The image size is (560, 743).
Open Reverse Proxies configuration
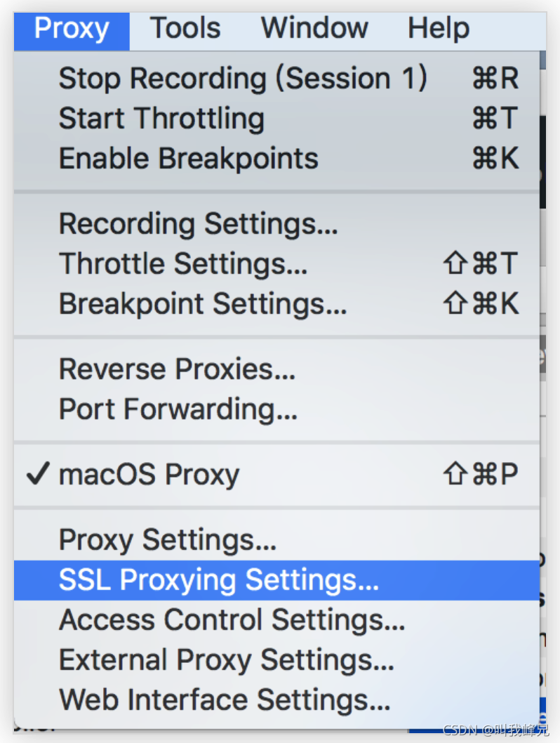[x=177, y=369]
